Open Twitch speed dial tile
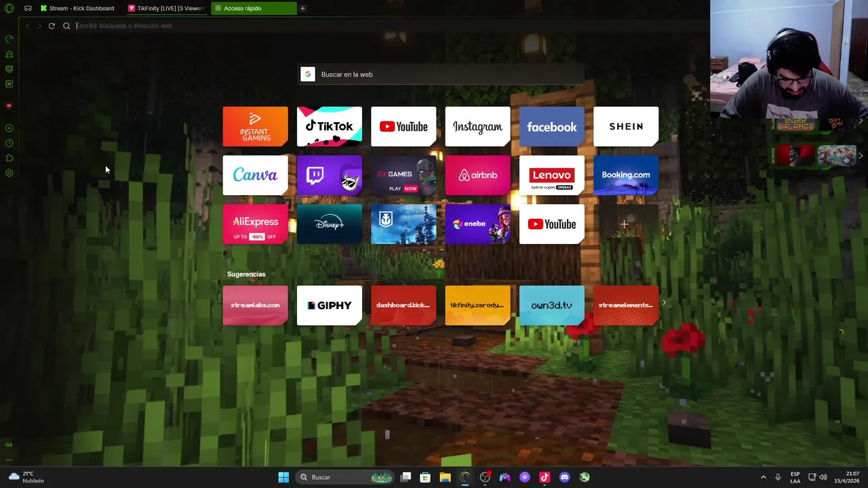The width and height of the screenshot is (868, 488). coord(330,176)
